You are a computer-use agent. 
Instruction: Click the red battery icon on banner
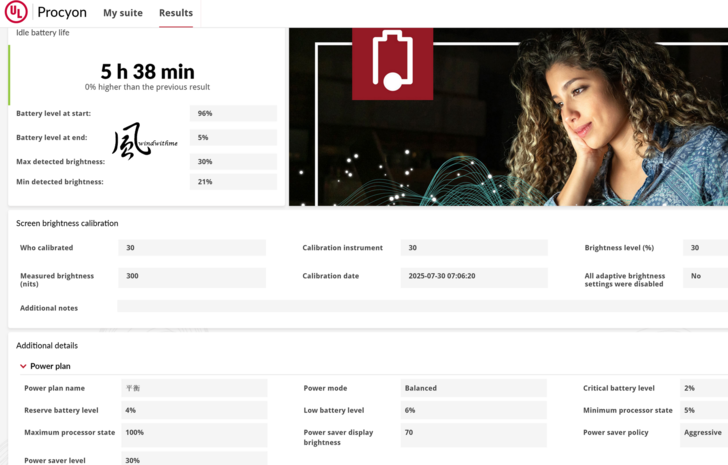tap(392, 62)
